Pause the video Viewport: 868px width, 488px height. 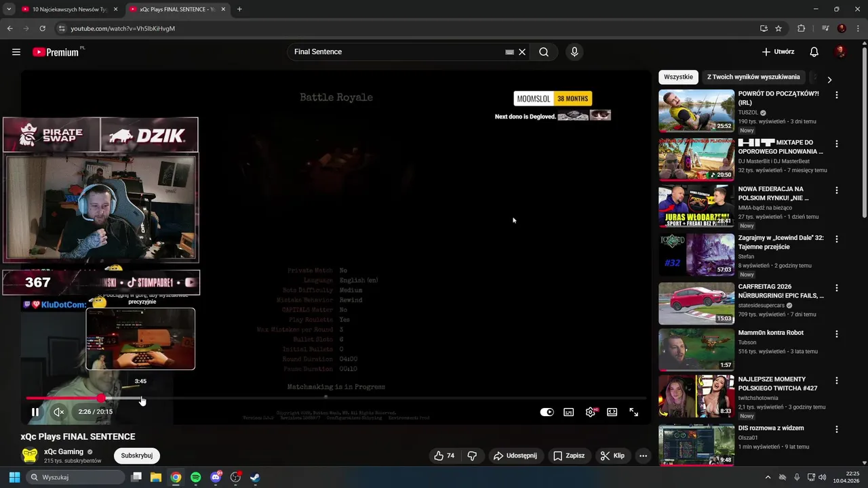(35, 412)
